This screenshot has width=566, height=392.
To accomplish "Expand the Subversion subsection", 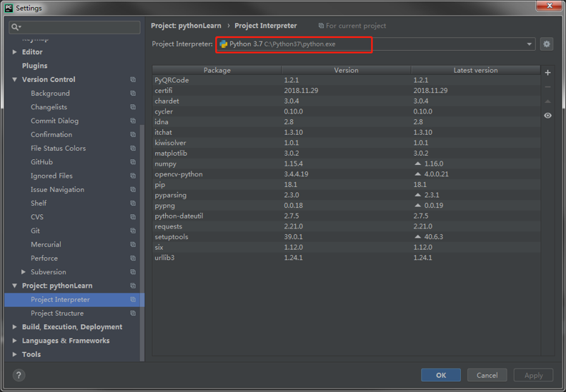I will click(24, 272).
